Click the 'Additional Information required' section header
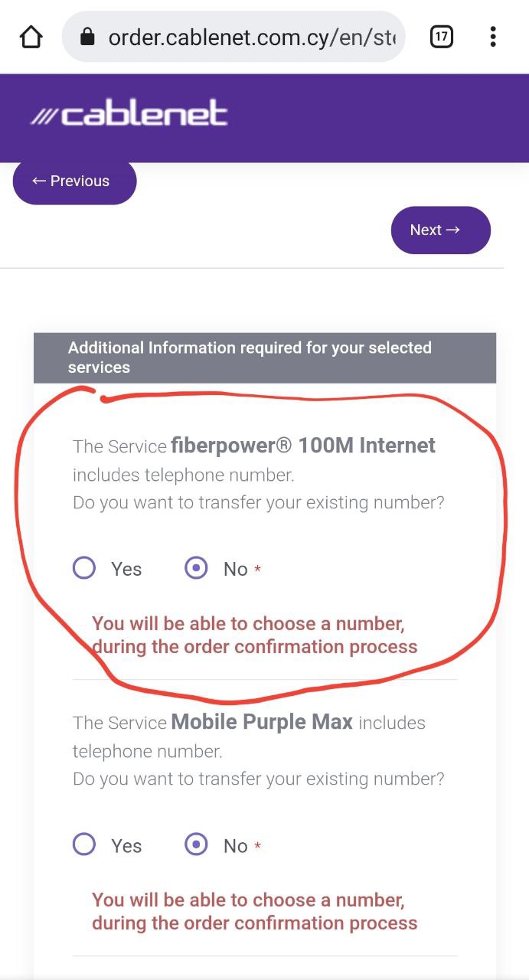Viewport: 529px width, 980px height. (x=265, y=358)
